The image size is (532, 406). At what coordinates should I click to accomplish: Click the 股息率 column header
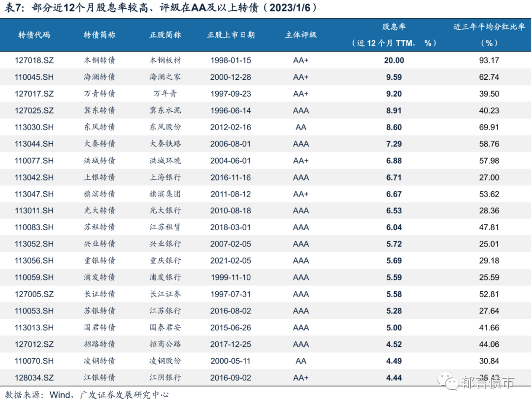(x=394, y=27)
